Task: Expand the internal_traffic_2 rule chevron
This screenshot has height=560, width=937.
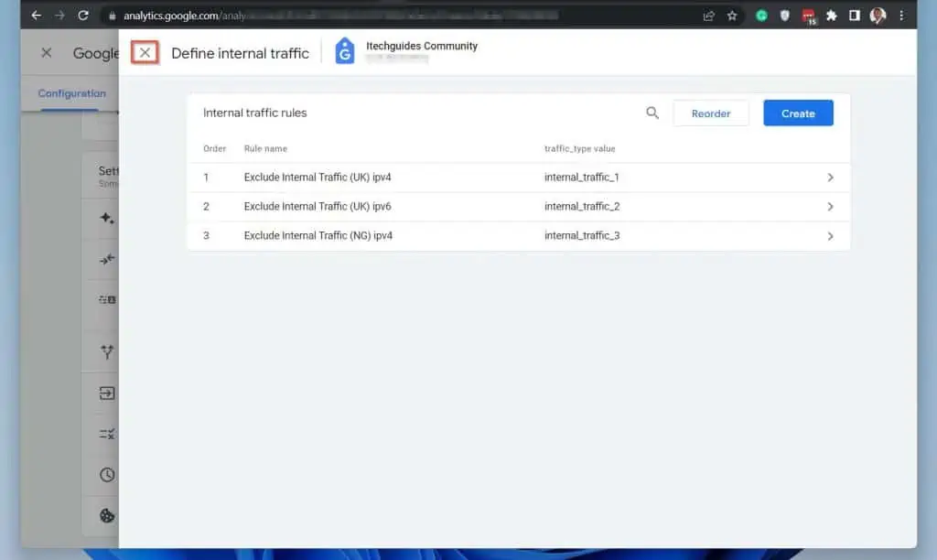Action: point(830,207)
